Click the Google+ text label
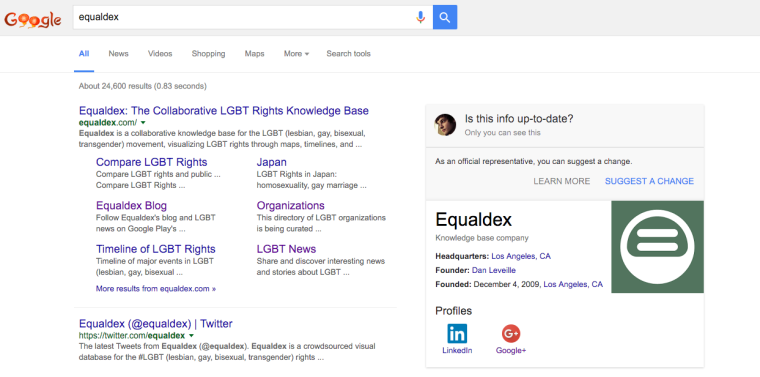Screen dimensions: 760x377 pos(511,350)
